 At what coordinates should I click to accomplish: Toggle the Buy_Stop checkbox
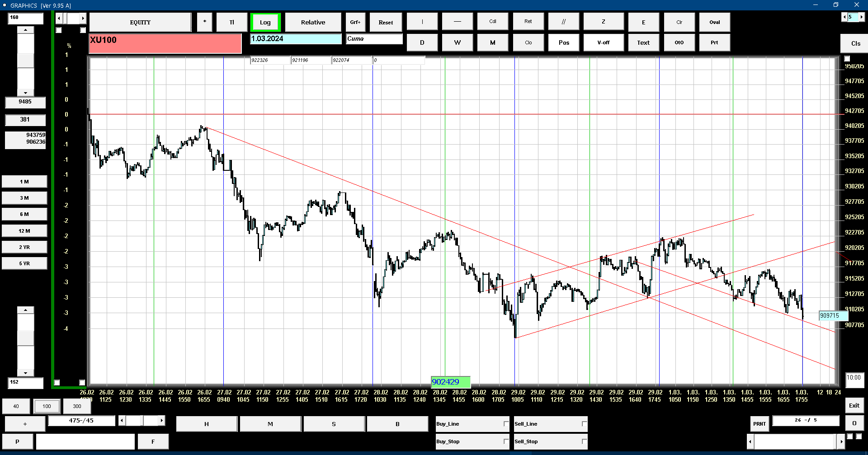tap(506, 441)
